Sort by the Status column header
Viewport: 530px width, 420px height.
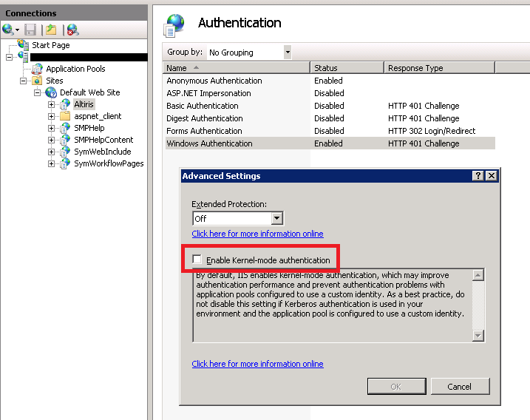point(347,67)
